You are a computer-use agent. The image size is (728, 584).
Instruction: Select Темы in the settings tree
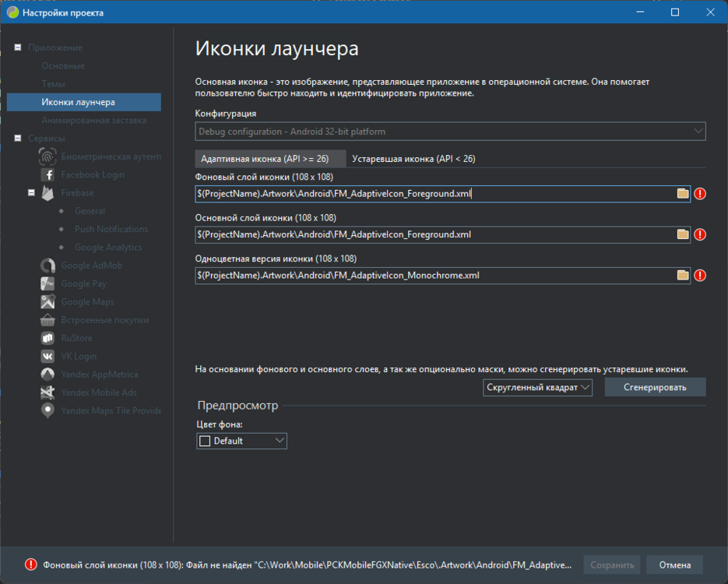[53, 84]
